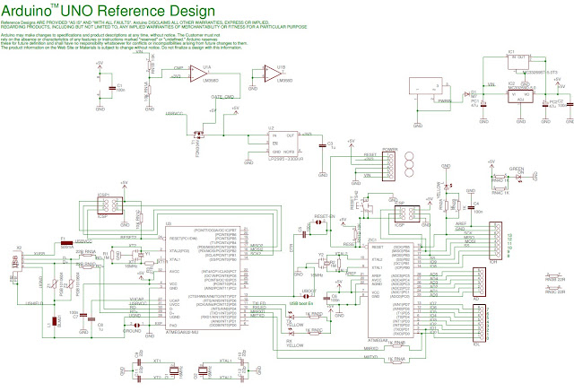Click the L1 BLM21 inductor
The width and height of the screenshot is (574, 392).
click(x=54, y=322)
